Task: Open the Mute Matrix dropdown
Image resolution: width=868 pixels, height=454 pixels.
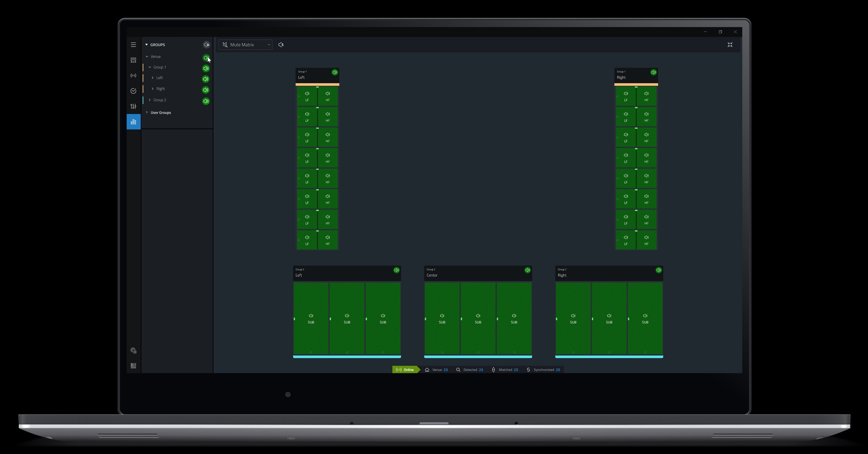Action: pos(245,45)
